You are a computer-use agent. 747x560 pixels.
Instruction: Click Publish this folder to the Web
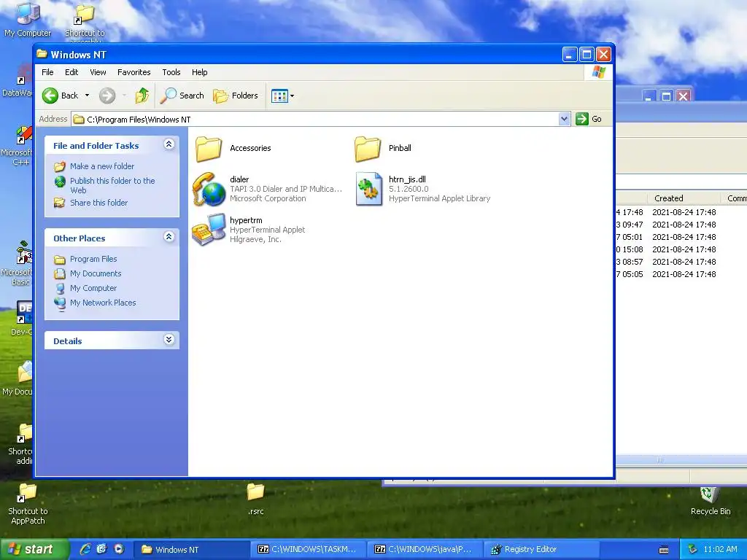tap(112, 185)
